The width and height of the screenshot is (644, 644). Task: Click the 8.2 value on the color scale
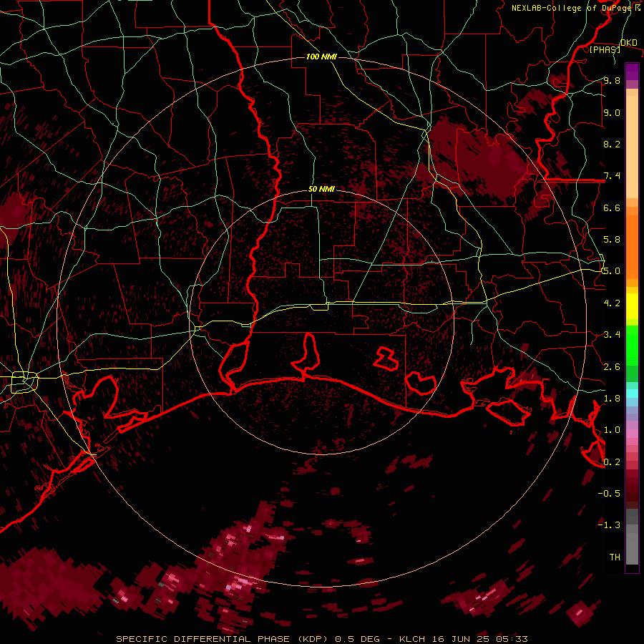click(x=612, y=144)
